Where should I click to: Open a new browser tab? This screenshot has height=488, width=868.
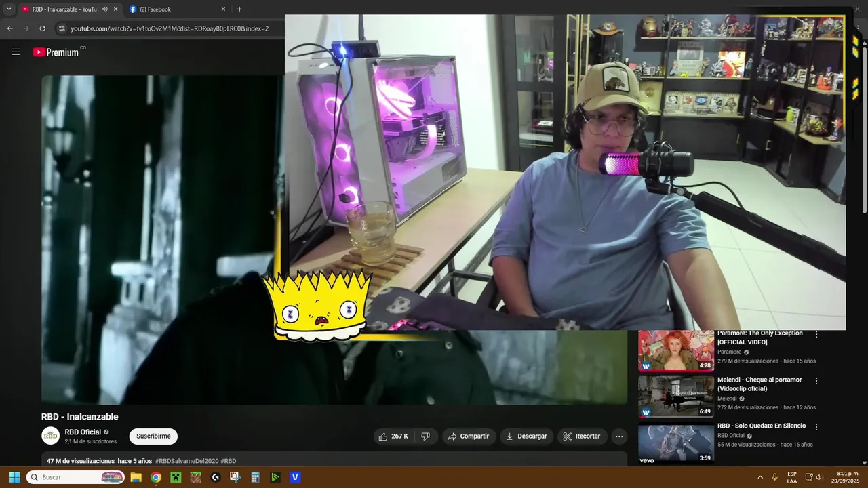click(239, 9)
